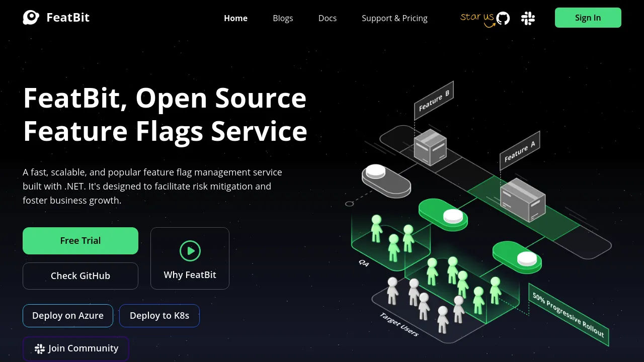Viewport: 644px width, 362px height.
Task: Click the QA label in illustration
Action: [x=364, y=262]
